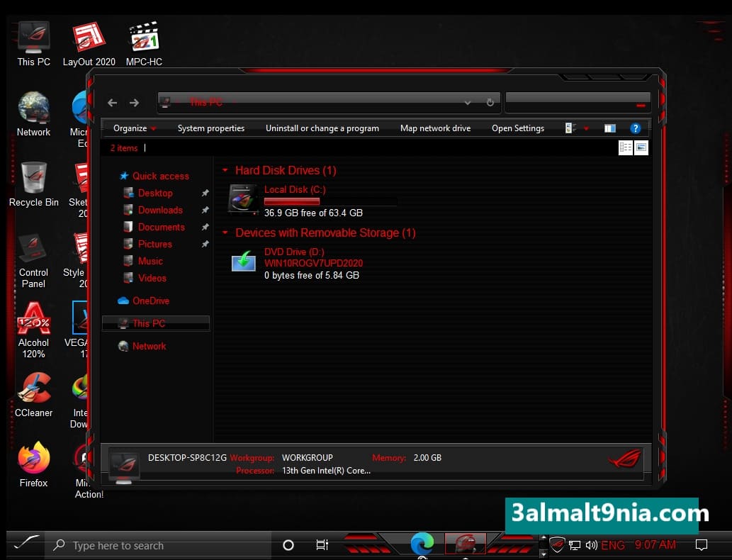
Task: Click This PC in the address bar
Action: [x=206, y=102]
